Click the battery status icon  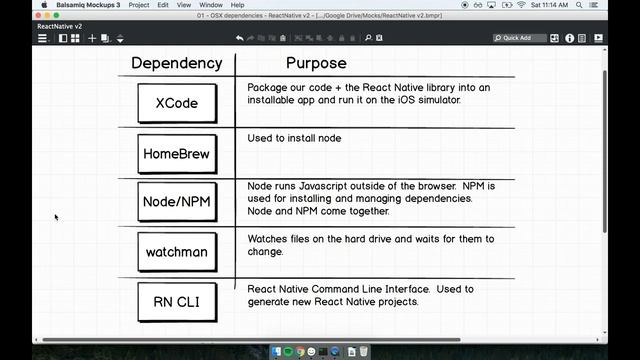click(507, 5)
